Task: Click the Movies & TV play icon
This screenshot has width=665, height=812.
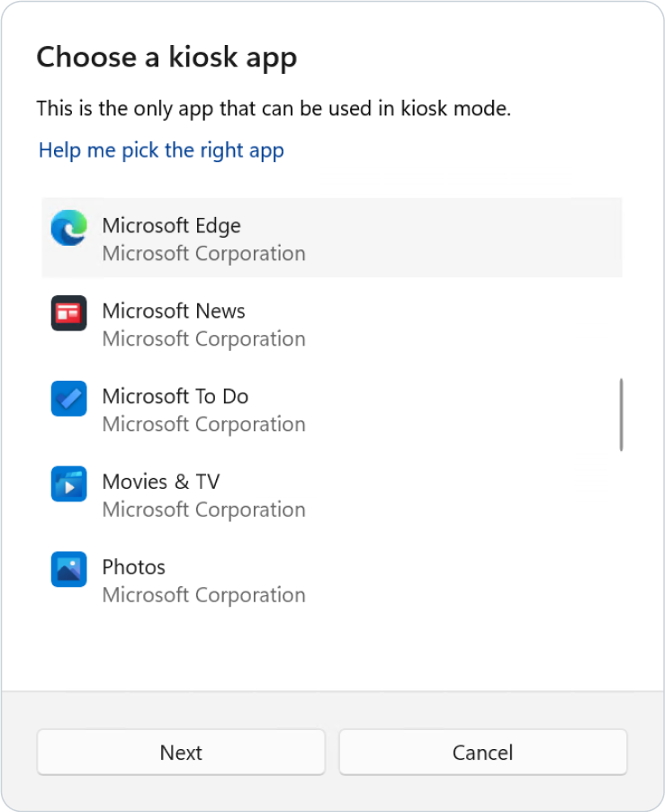Action: (x=68, y=484)
